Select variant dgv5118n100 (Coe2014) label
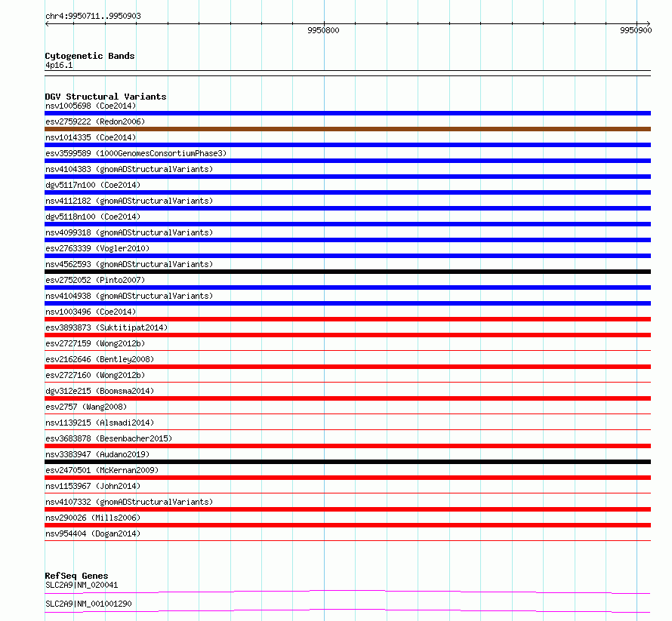This screenshot has height=621, width=672. [93, 217]
